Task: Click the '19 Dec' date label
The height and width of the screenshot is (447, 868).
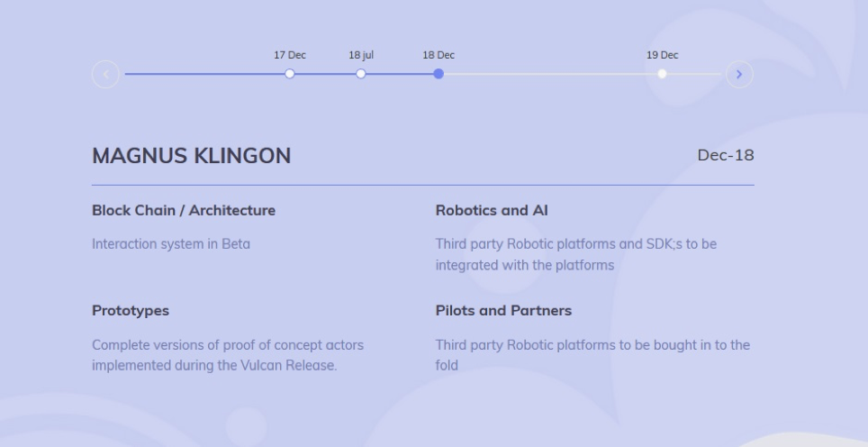Action: 662,55
